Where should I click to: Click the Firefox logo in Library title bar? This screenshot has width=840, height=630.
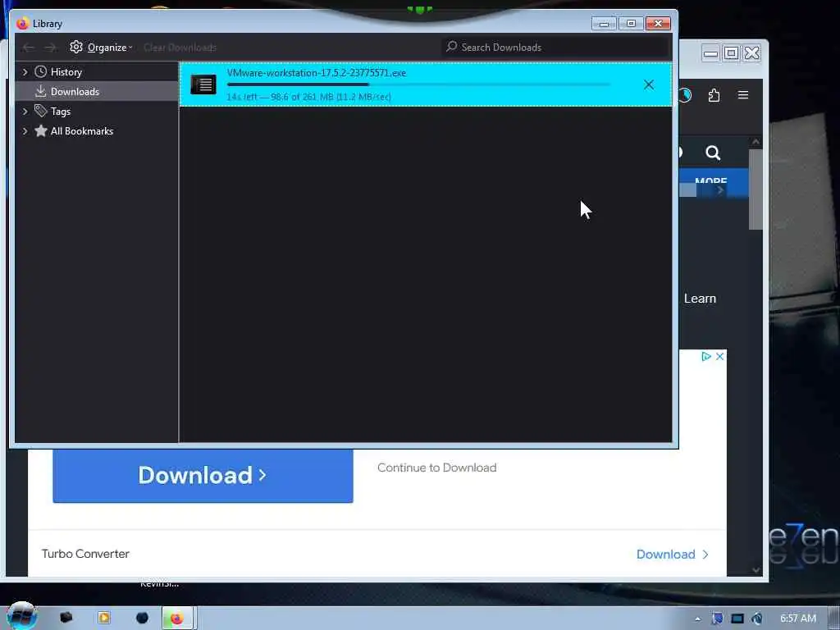pos(22,24)
